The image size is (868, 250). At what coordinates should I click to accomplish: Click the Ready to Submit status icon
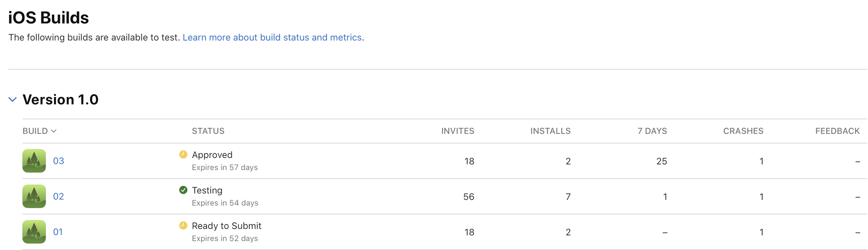point(183,225)
